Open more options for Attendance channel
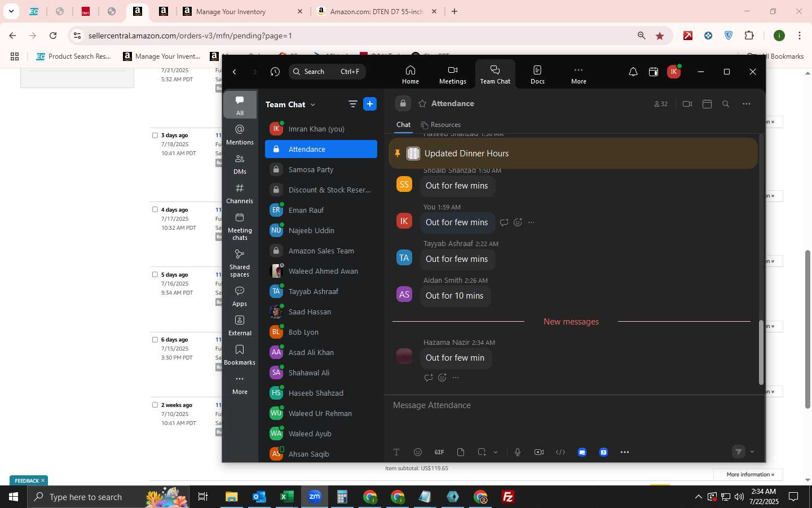 [747, 104]
